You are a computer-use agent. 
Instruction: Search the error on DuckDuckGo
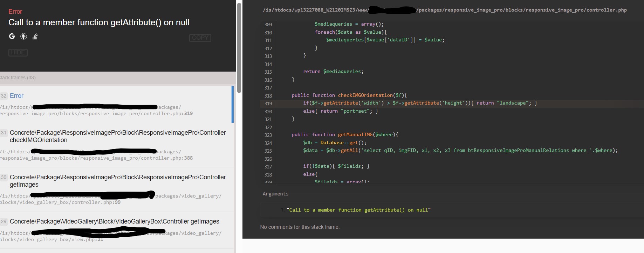pyautogui.click(x=23, y=36)
